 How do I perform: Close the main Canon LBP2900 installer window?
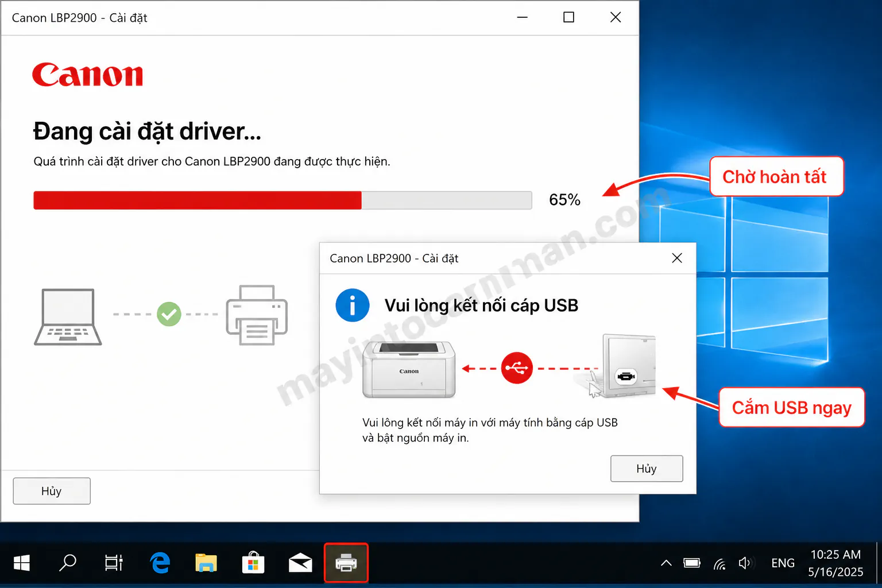click(616, 17)
